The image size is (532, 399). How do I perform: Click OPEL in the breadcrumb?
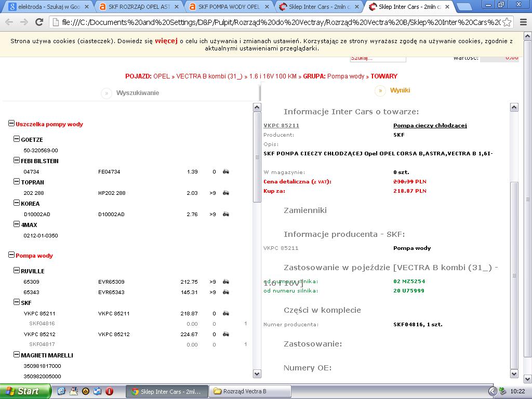coord(162,76)
